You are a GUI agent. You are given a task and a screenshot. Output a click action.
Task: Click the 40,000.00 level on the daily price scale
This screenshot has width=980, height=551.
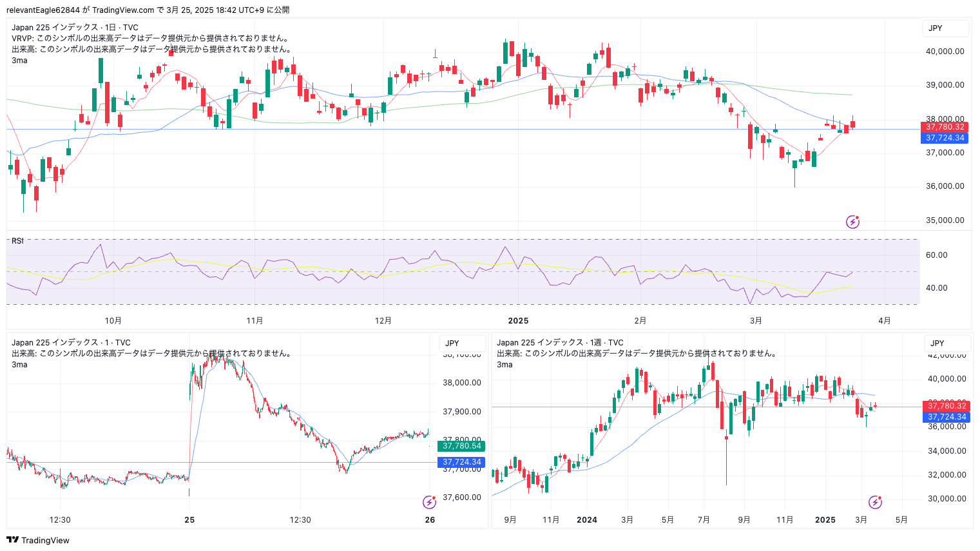[945, 52]
